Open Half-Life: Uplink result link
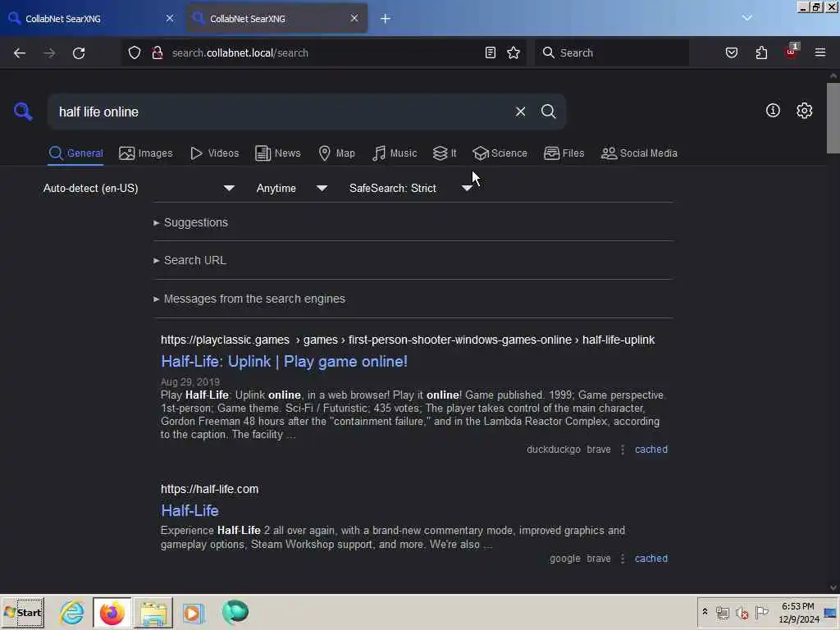The width and height of the screenshot is (840, 630). [285, 362]
